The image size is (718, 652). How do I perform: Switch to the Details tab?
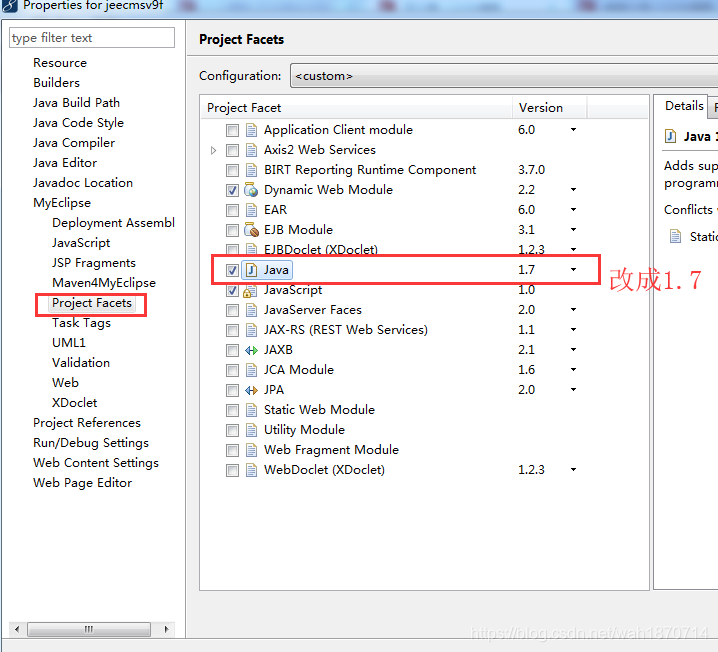coord(684,106)
